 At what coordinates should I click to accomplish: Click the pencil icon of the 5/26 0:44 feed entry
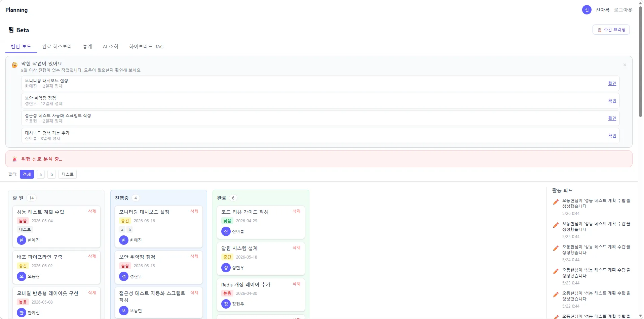[x=556, y=202]
